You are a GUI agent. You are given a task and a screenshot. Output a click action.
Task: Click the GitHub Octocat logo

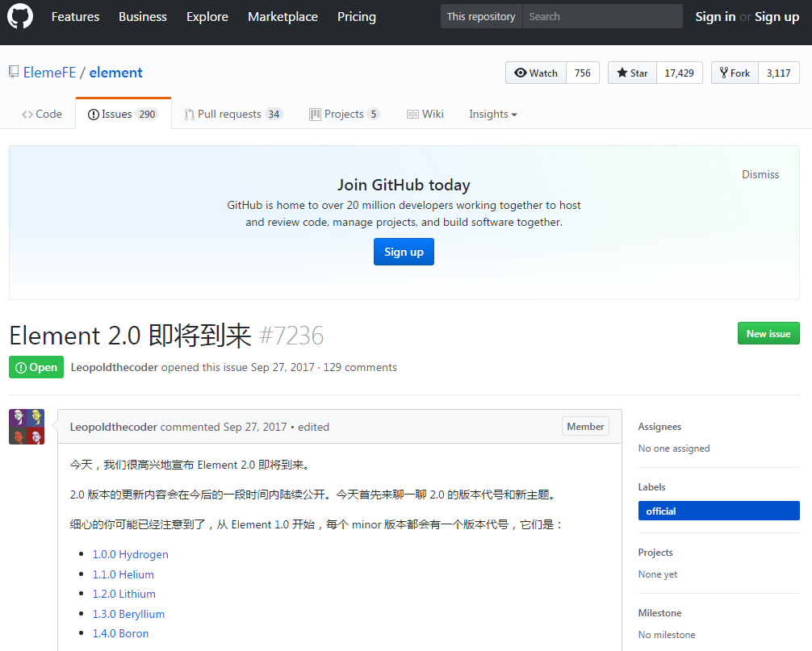[20, 16]
